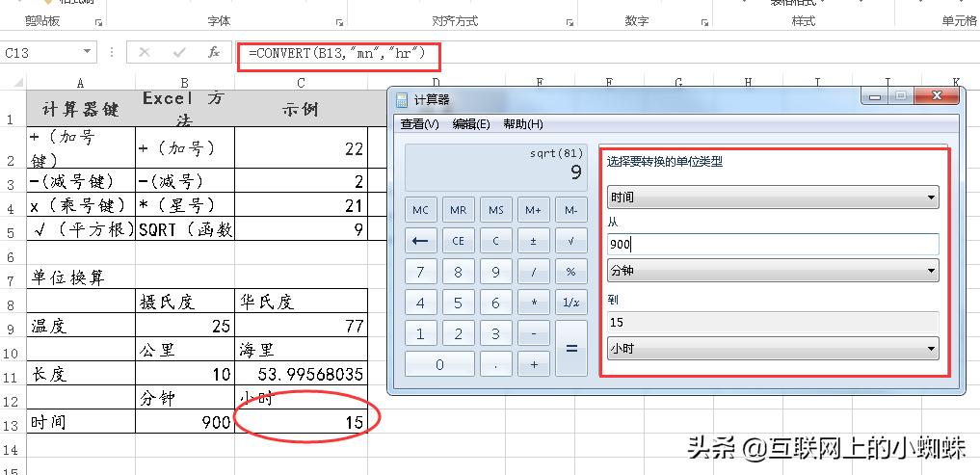Click calculator digit 6 key
Viewport: 980px width, 475px height.
tap(495, 302)
